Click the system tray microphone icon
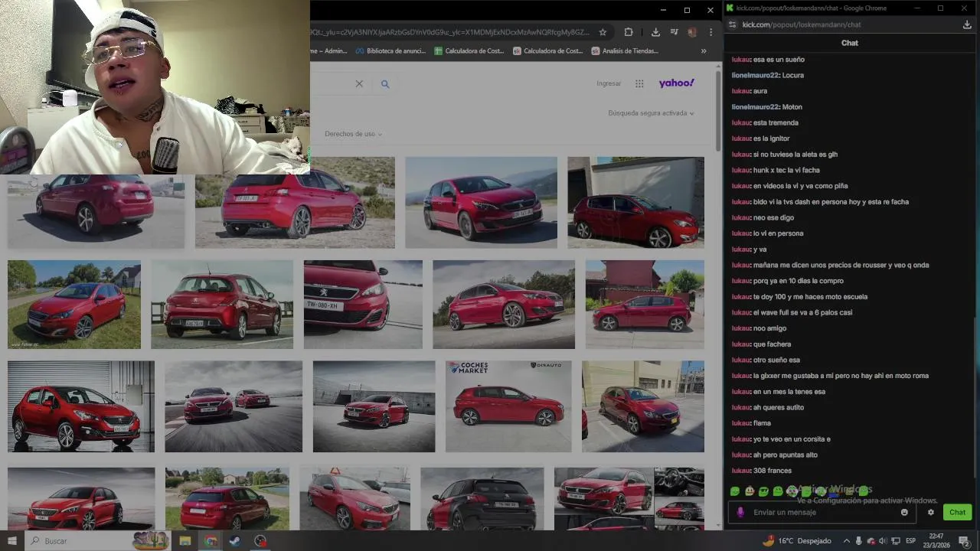This screenshot has height=551, width=980. 859,540
